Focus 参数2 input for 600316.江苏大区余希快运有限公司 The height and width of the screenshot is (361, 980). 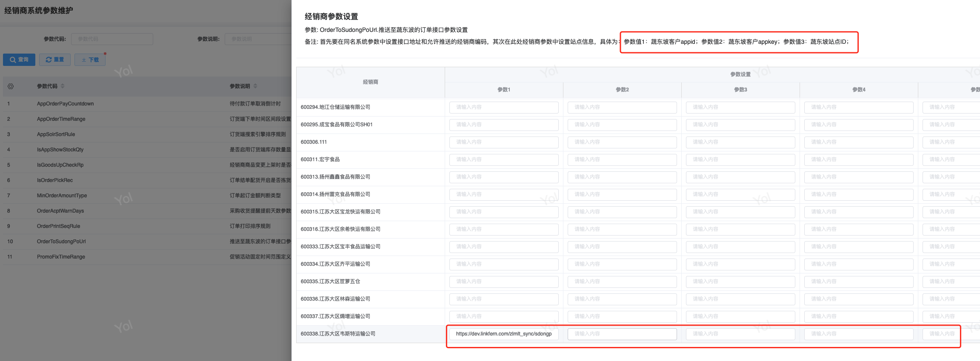(622, 229)
